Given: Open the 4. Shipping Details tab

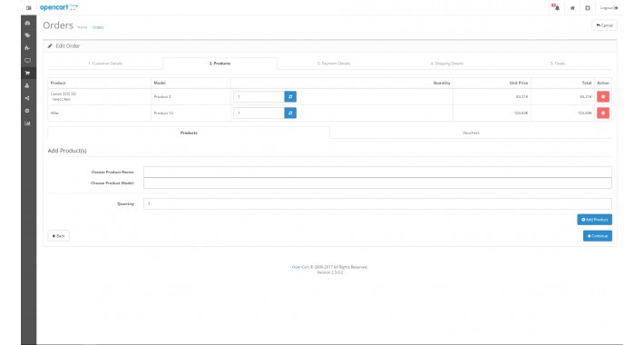Looking at the screenshot, I should (447, 64).
